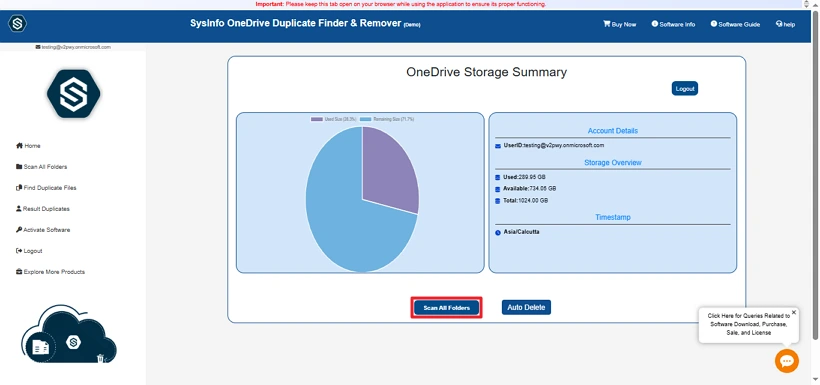Click the cloud illustration in the sidebar
The image size is (820, 385).
click(x=69, y=335)
